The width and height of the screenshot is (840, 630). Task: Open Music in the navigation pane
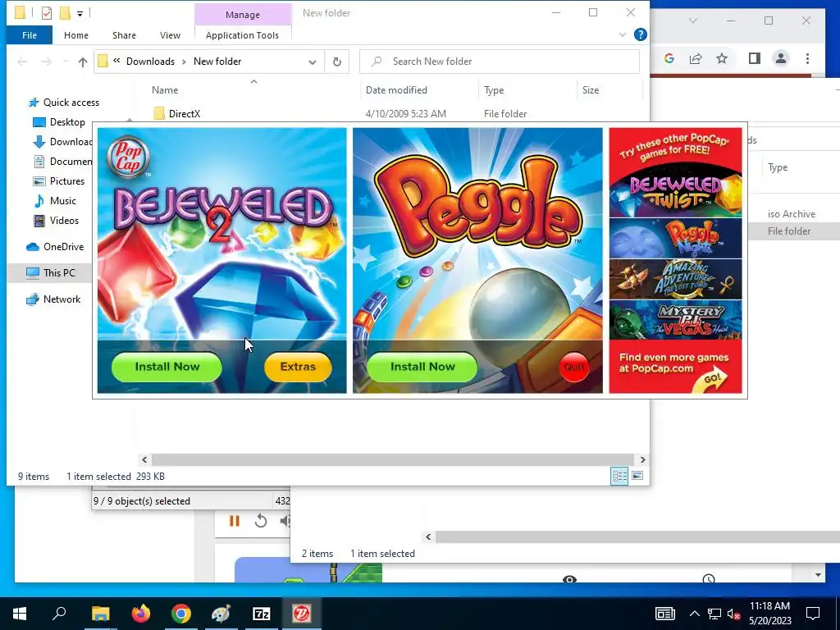click(55, 201)
